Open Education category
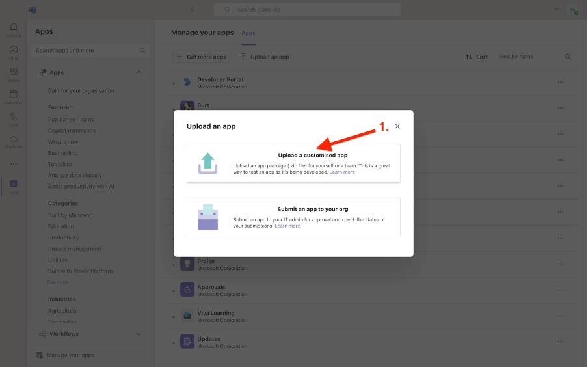 pos(60,226)
